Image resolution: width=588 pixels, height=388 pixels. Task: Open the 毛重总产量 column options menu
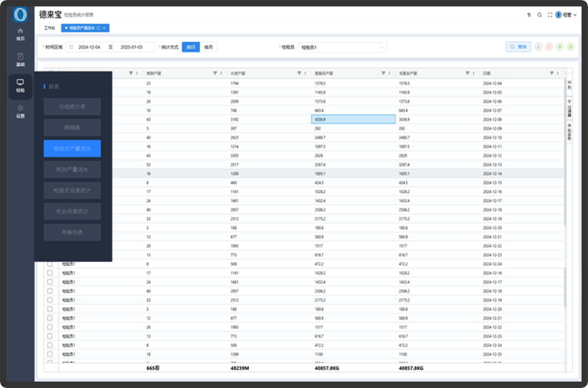(x=474, y=73)
